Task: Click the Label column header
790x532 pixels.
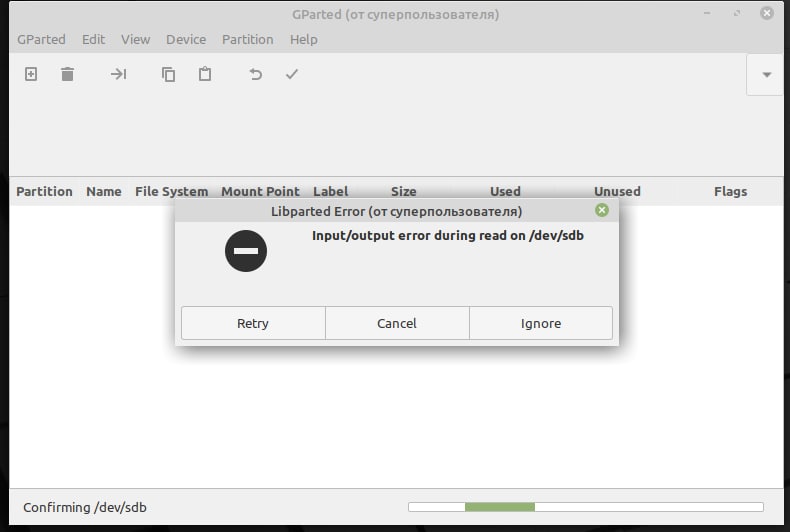Action: click(x=331, y=191)
